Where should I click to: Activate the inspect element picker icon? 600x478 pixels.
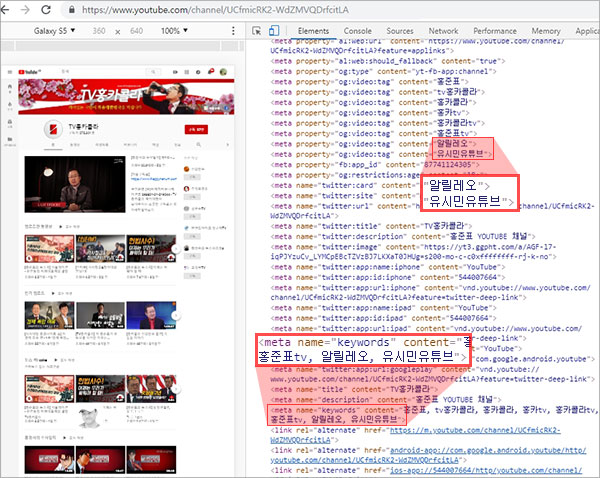[256, 31]
